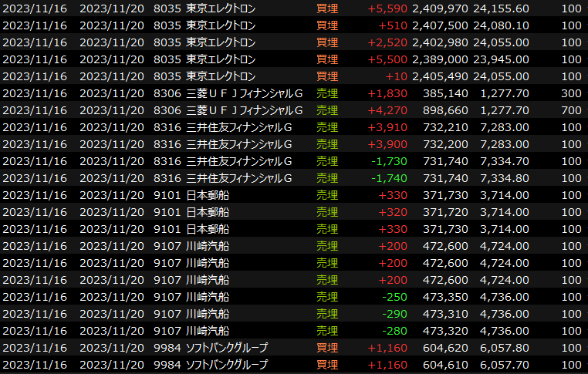Select the row with amount 2,407,500
Viewport: 588px width, 374px height.
[440, 25]
